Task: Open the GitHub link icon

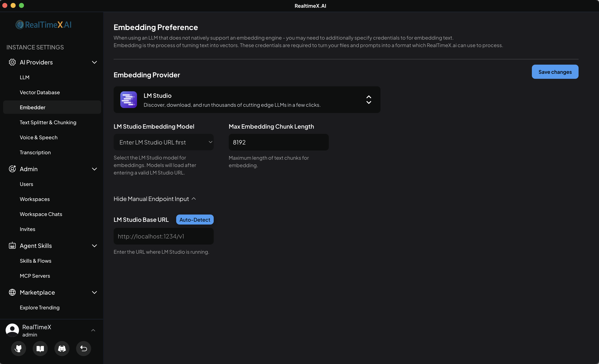Action: pyautogui.click(x=18, y=348)
